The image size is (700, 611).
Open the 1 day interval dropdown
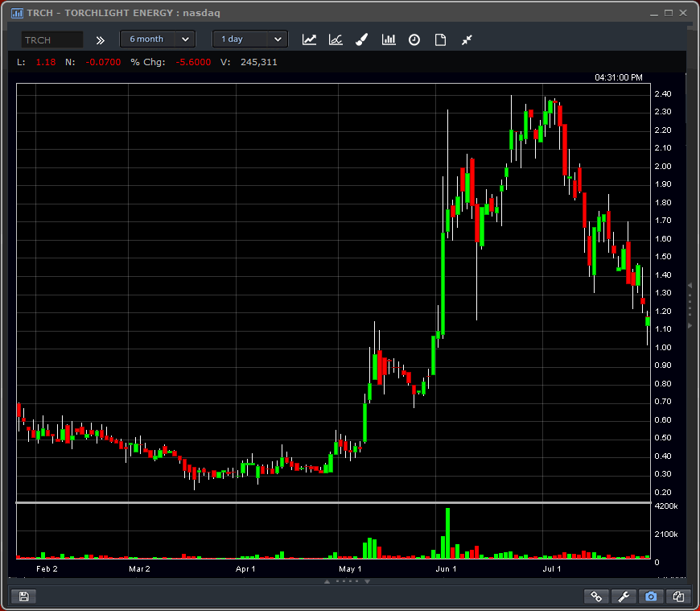pos(250,39)
